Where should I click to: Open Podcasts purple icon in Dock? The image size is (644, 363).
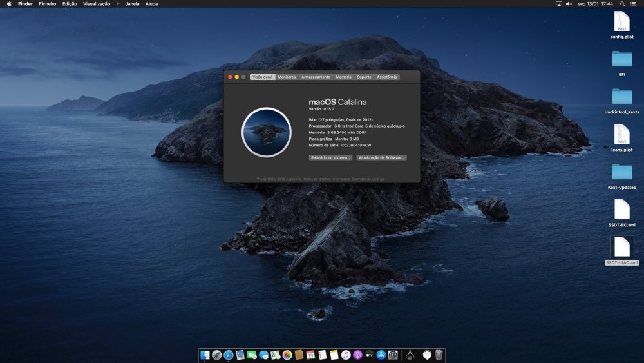click(x=357, y=355)
